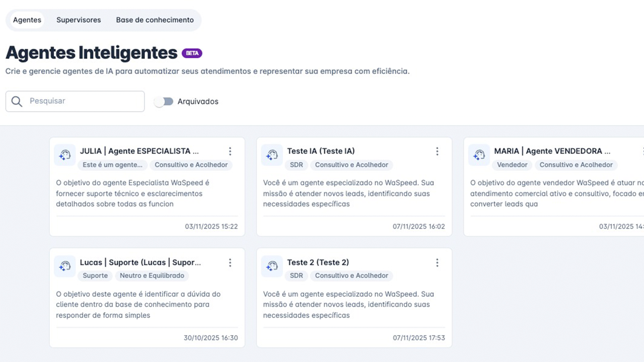Click the JULIA agent avatar icon

pyautogui.click(x=65, y=155)
